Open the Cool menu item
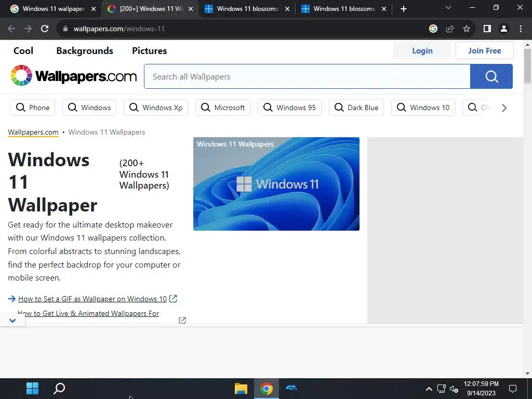Screen dimensions: 532x399 pos(23,51)
